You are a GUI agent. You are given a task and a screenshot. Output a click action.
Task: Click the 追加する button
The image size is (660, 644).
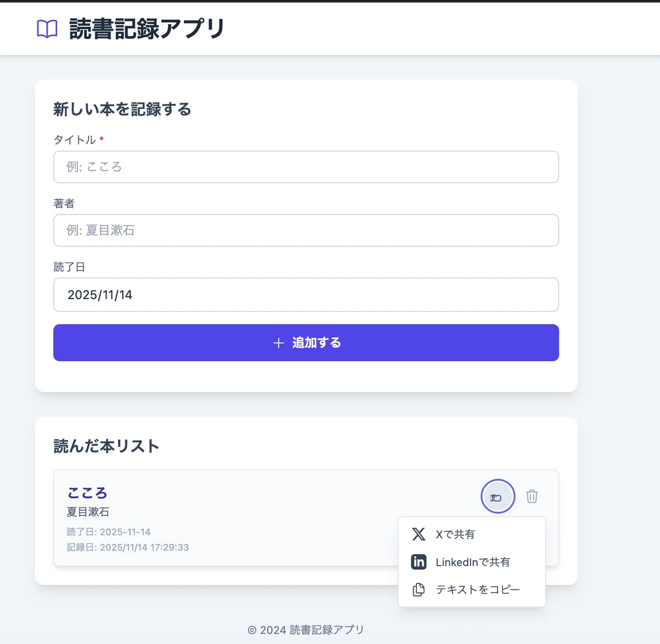[x=306, y=343]
